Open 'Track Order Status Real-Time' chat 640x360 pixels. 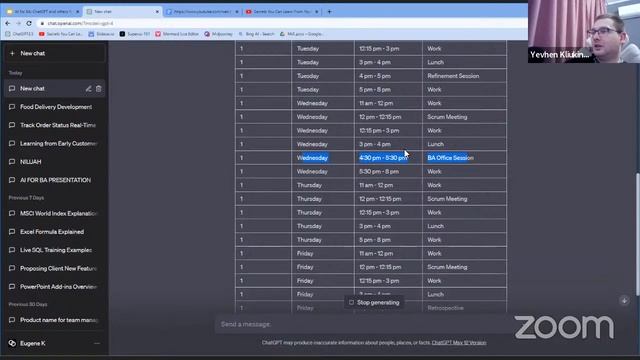click(55, 125)
